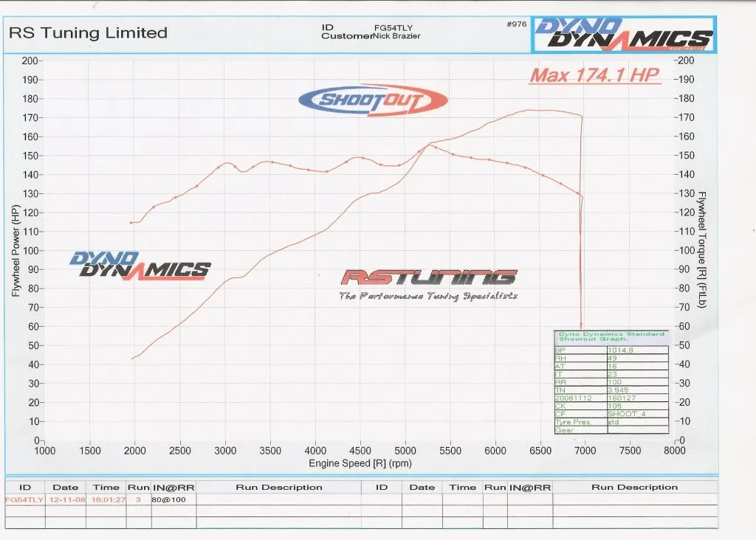Screen dimensions: 756x540
Task: Click the 'Tyre Pres.' row label
Action: point(573,422)
